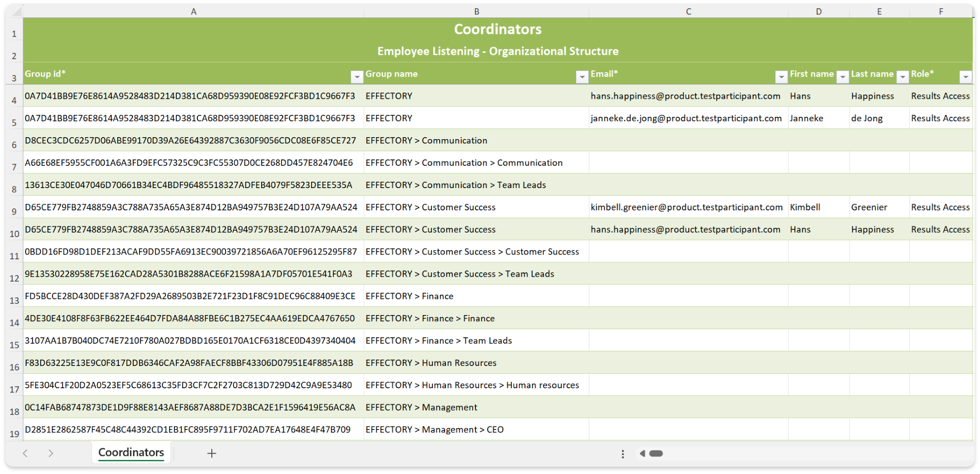Image resolution: width=980 pixels, height=474 pixels.
Task: Click the horizontal scrollbar thumb
Action: click(656, 454)
